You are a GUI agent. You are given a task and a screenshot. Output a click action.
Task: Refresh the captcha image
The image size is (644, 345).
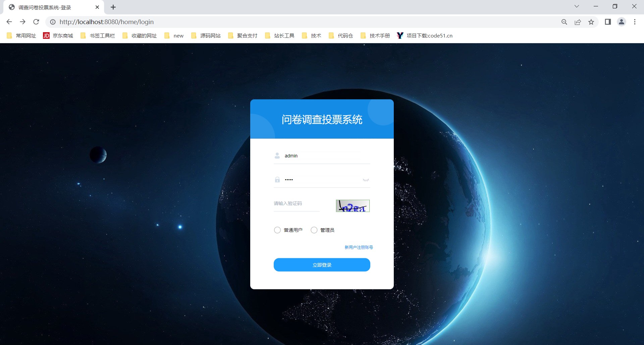click(353, 206)
